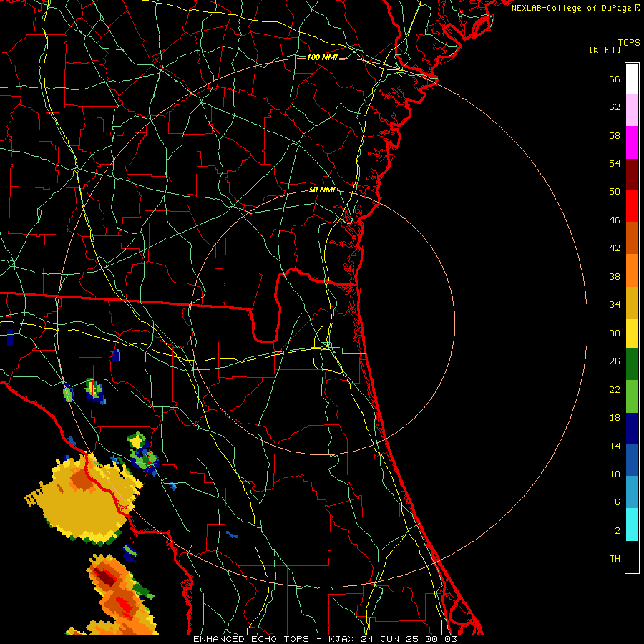This screenshot has height=644, width=644.
Task: Click the '00:03' time stamp
Action: [x=441, y=639]
